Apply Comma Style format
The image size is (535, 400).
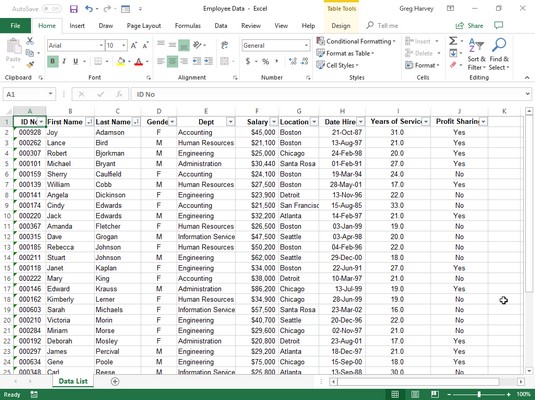click(277, 61)
